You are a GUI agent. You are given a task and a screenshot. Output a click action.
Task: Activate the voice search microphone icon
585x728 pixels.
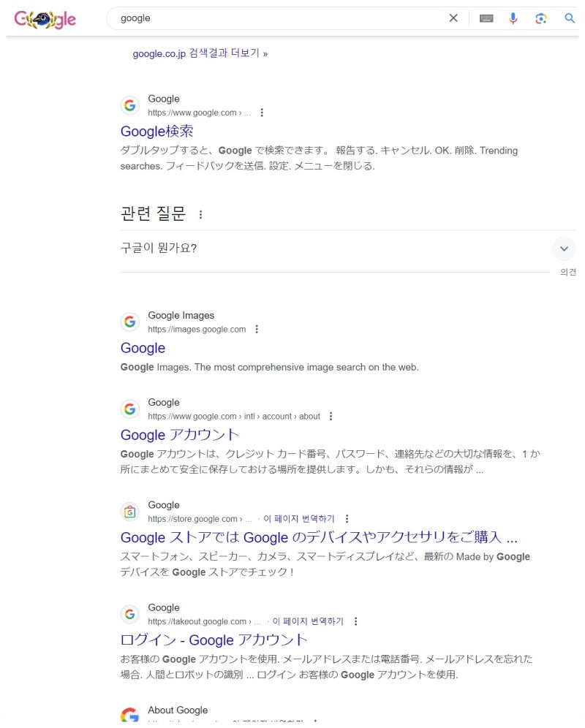(513, 18)
